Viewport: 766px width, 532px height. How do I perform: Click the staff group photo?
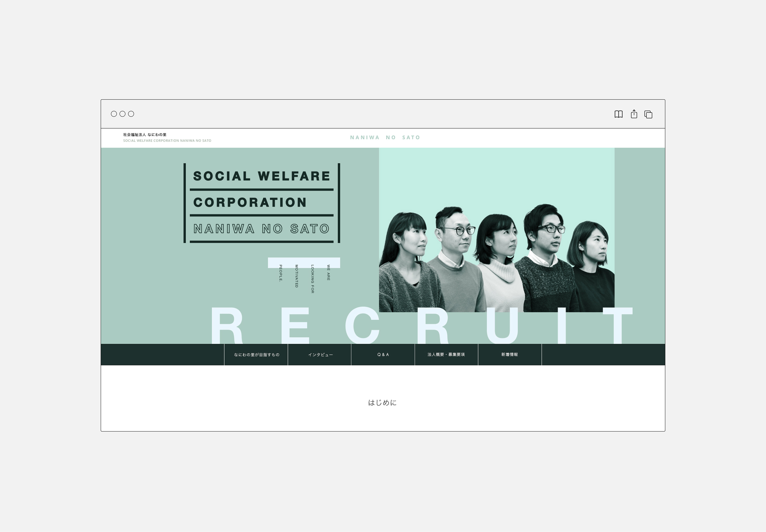point(497,230)
